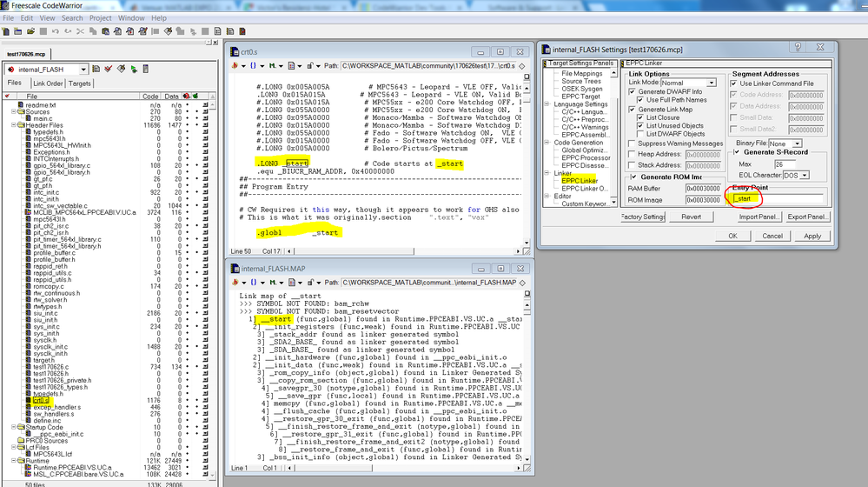The height and width of the screenshot is (487, 868).
Task: Collapse the Header Files folder in project tree
Action: point(14,125)
